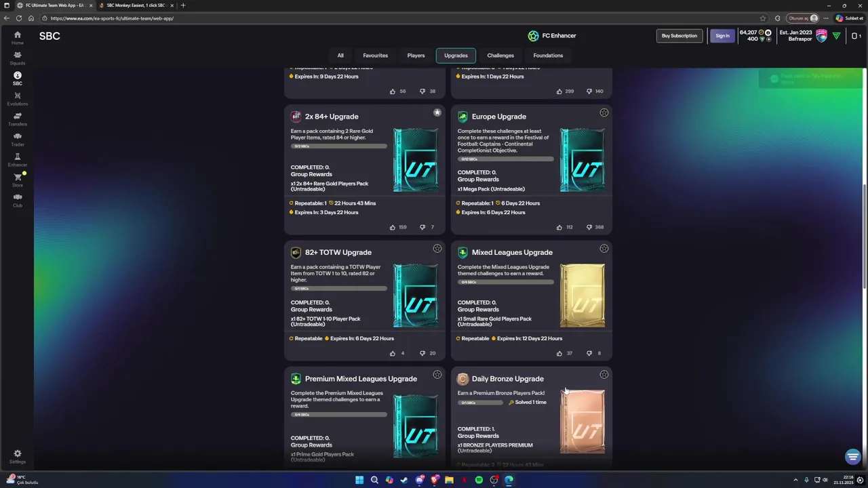868x488 pixels.
Task: Reload the page in browser
Action: click(x=19, y=18)
